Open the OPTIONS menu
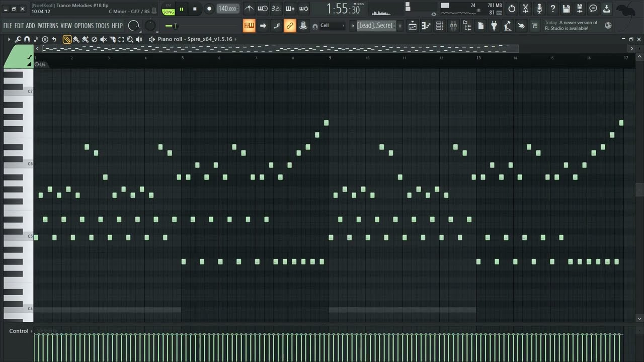644x362 pixels. tap(84, 26)
